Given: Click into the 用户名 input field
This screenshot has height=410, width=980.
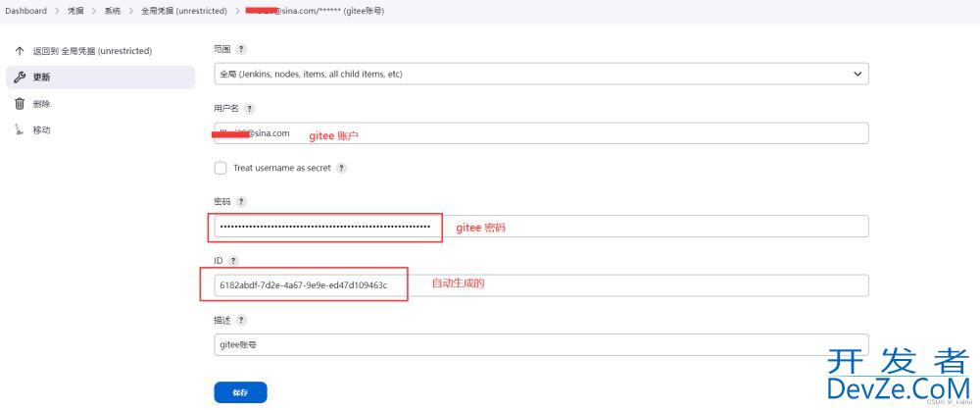Looking at the screenshot, I should (x=541, y=133).
